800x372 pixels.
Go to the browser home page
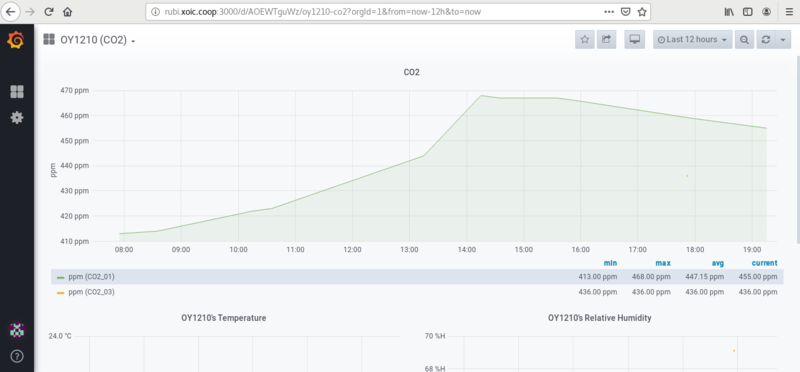point(67,11)
